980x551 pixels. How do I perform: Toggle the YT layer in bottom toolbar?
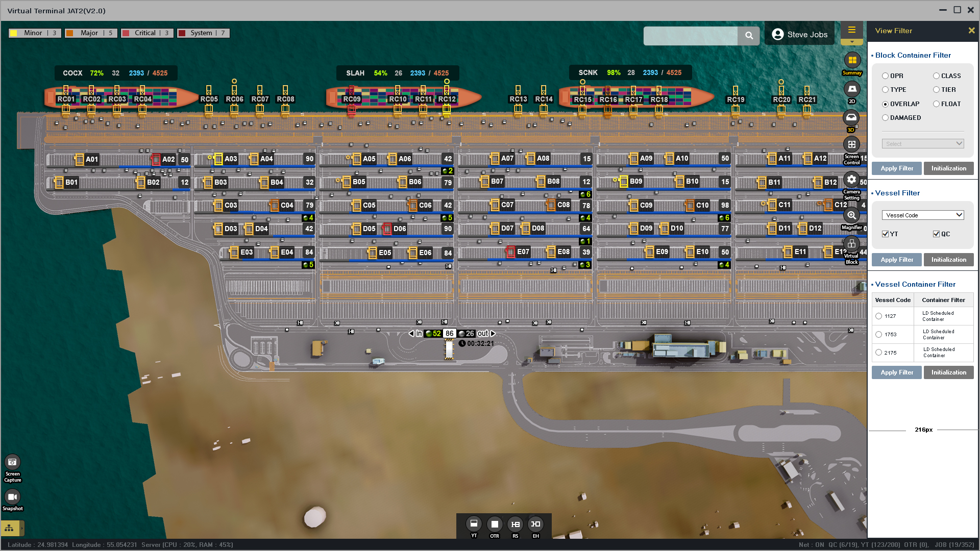coord(474,524)
